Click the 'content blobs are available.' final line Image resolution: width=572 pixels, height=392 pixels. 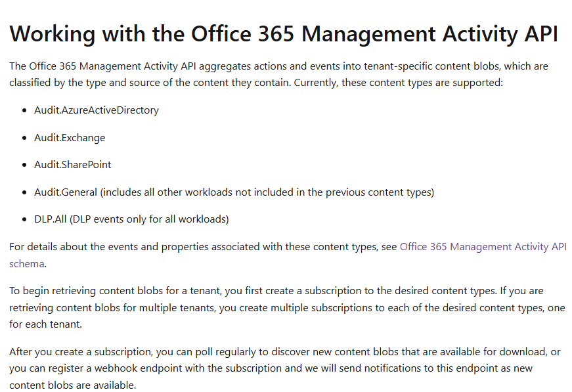click(x=73, y=385)
